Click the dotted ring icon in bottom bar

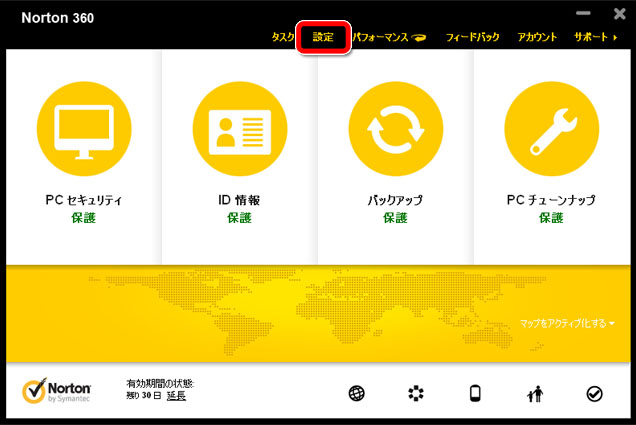point(416,393)
